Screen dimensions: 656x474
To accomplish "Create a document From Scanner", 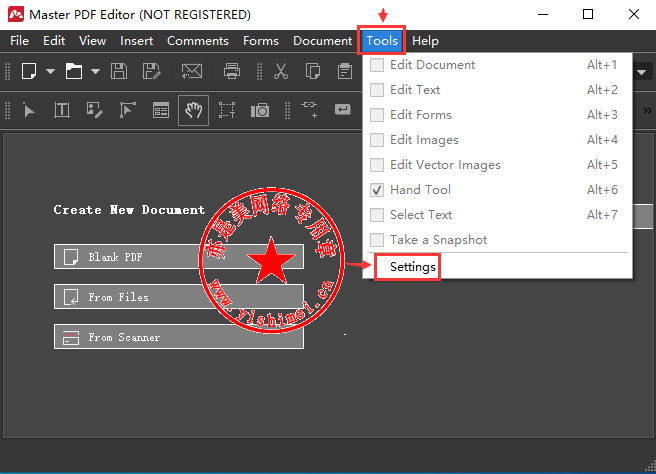I will (x=179, y=337).
